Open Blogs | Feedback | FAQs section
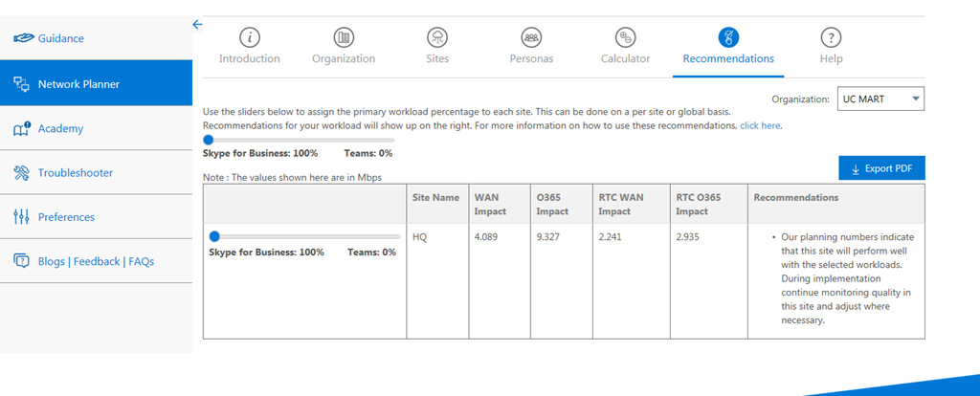Viewport: 980px width, 396px height. point(96,261)
